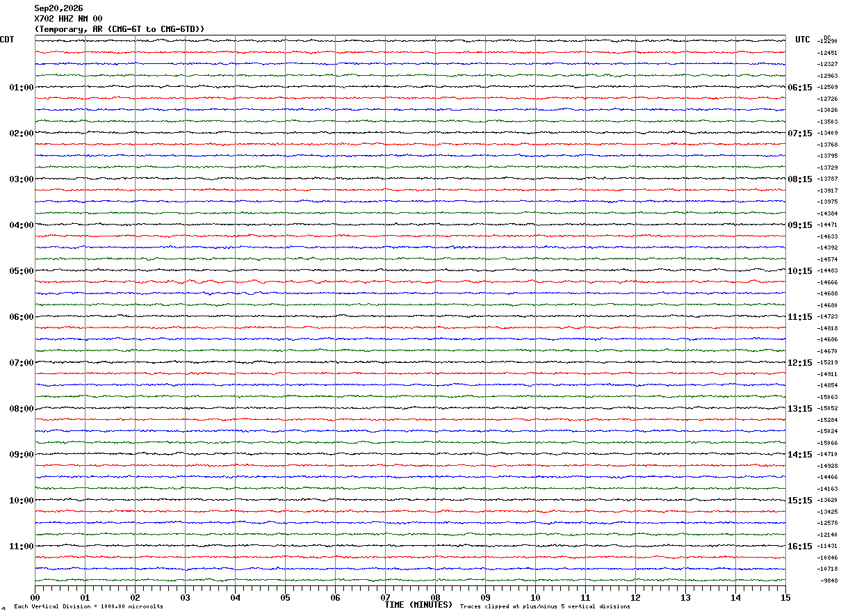Image resolution: width=841 pixels, height=616 pixels.
Task: Click the vertical division microvolts note
Action: (x=88, y=607)
